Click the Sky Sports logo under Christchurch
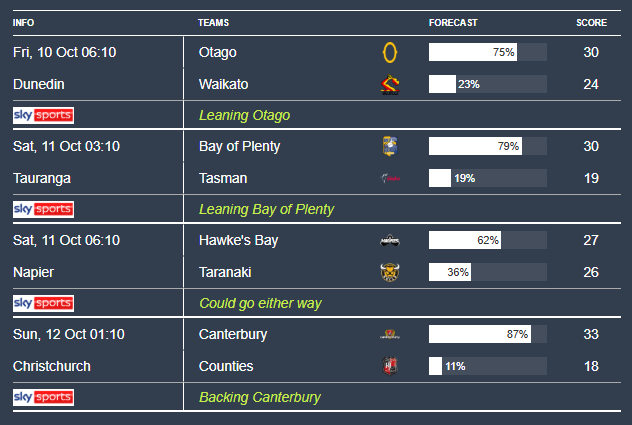Screen dimensions: 632x425 [43, 397]
